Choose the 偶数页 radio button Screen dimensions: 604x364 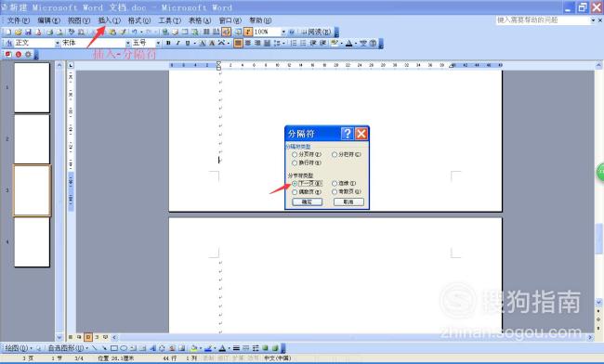[x=307, y=191]
